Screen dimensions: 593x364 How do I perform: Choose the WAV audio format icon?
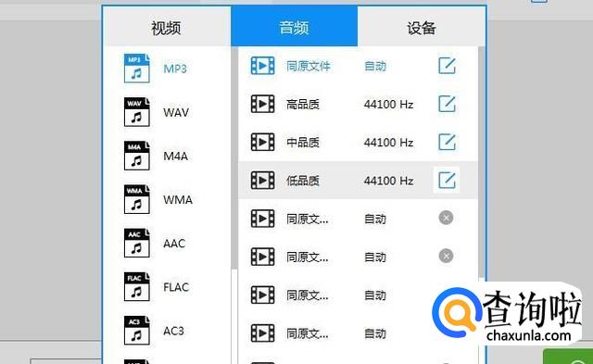[x=137, y=112]
